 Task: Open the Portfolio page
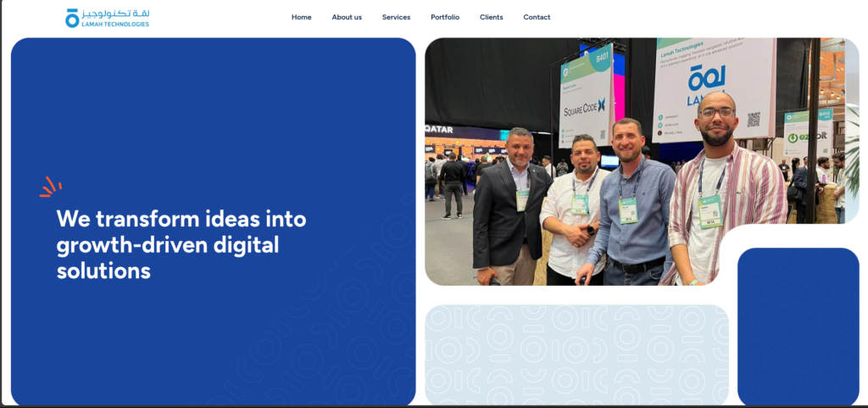[445, 17]
